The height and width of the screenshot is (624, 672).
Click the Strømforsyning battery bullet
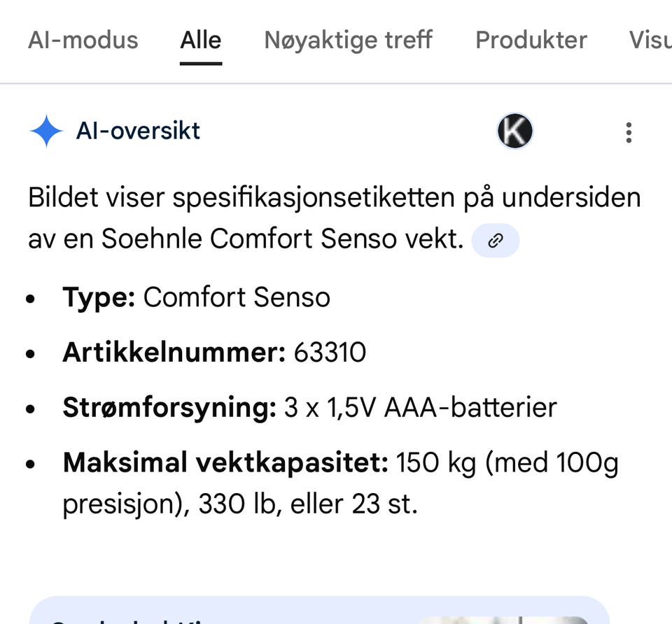pos(309,407)
